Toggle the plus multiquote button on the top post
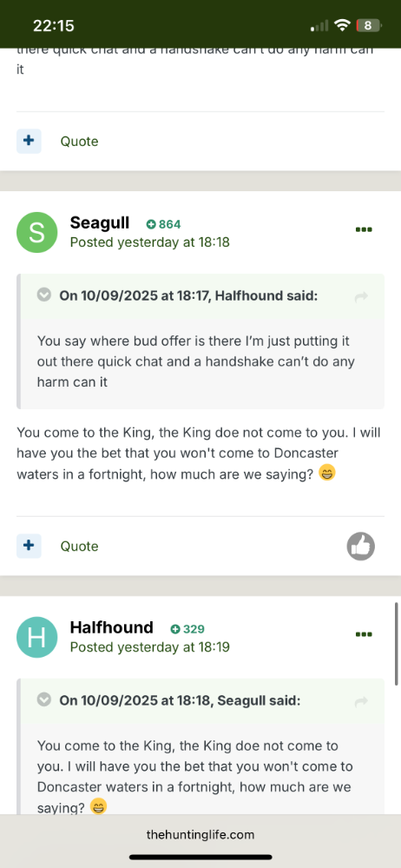Image resolution: width=401 pixels, height=868 pixels. click(x=29, y=141)
